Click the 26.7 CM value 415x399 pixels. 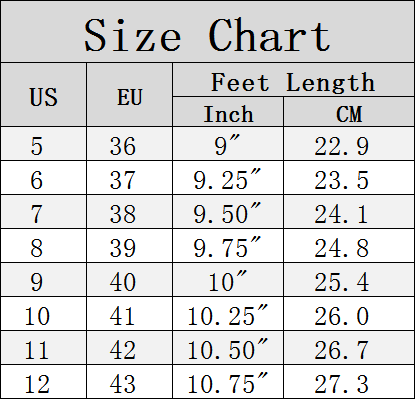click(342, 350)
